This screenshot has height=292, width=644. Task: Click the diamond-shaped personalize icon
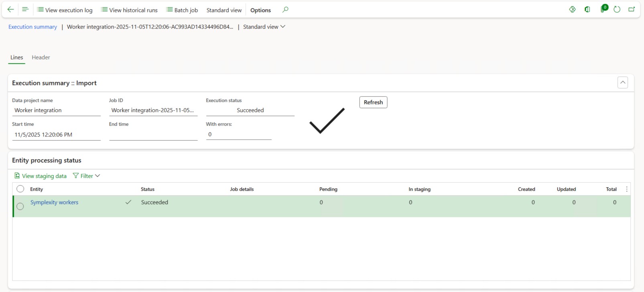pos(572,10)
